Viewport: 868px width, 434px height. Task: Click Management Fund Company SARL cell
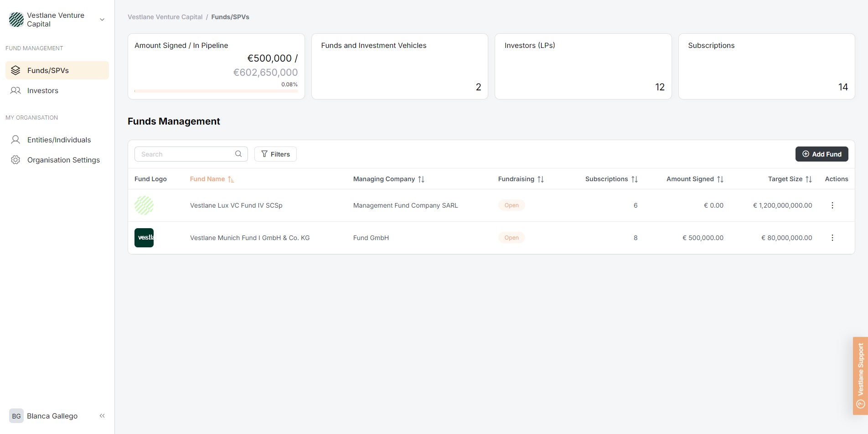(406, 205)
